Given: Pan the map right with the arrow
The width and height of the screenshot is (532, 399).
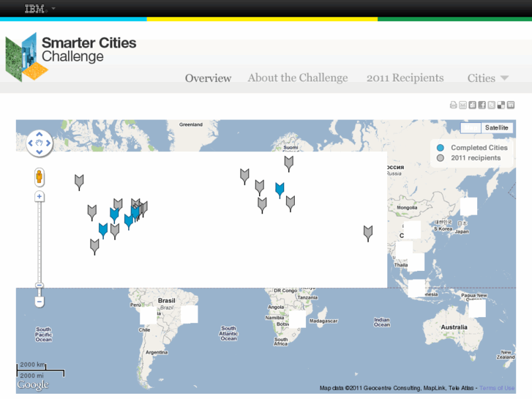Looking at the screenshot, I should pos(48,143).
